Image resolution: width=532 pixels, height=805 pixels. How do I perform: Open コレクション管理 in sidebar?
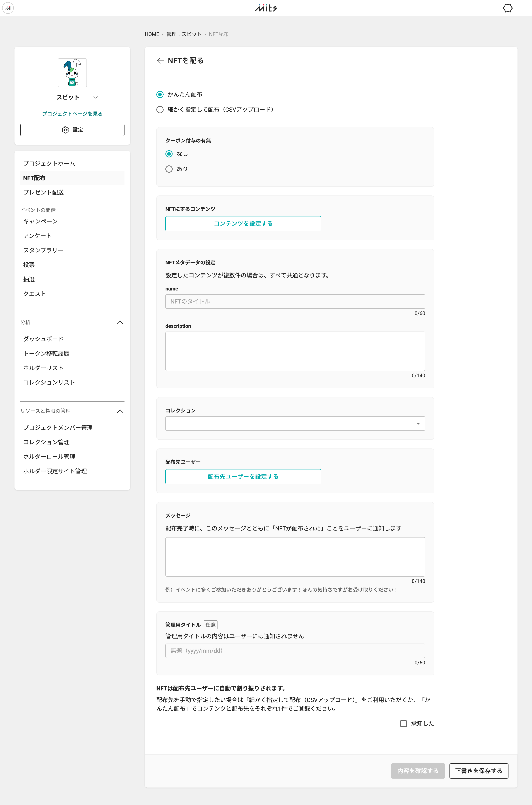(x=72, y=442)
